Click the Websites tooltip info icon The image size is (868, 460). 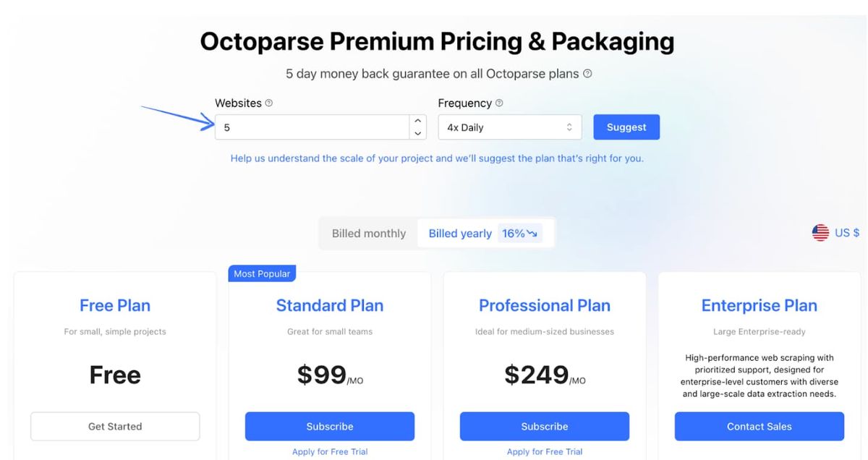tap(268, 103)
